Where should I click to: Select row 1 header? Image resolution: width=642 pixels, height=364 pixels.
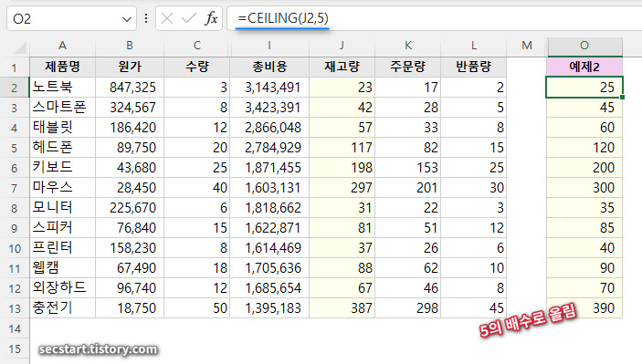tap(15, 68)
